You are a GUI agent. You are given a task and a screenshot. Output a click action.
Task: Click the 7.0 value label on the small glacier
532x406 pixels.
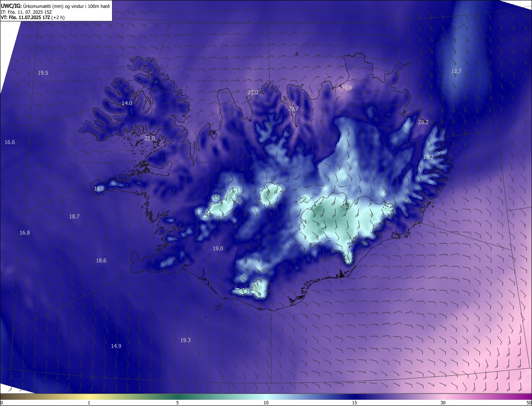tap(269, 195)
